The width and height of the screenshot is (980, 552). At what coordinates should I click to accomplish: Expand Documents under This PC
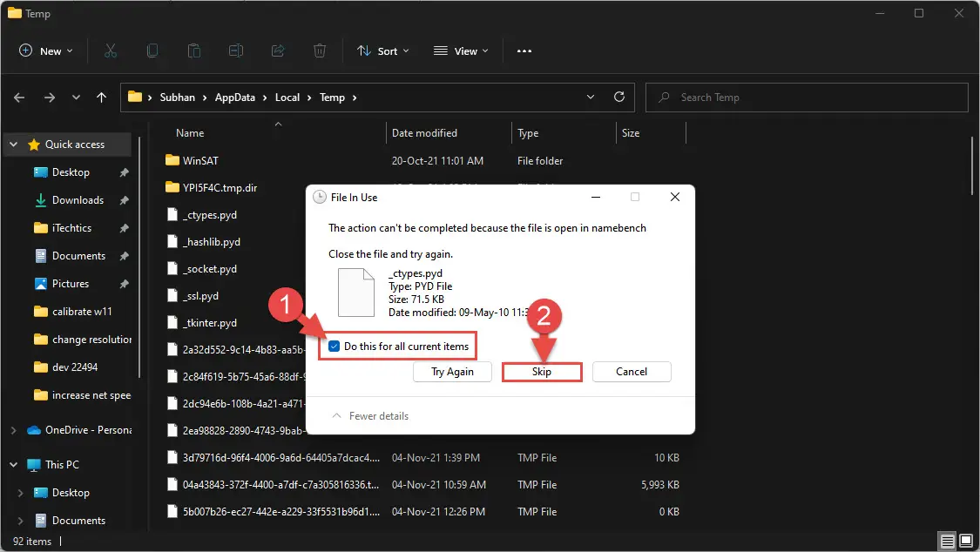tap(21, 521)
